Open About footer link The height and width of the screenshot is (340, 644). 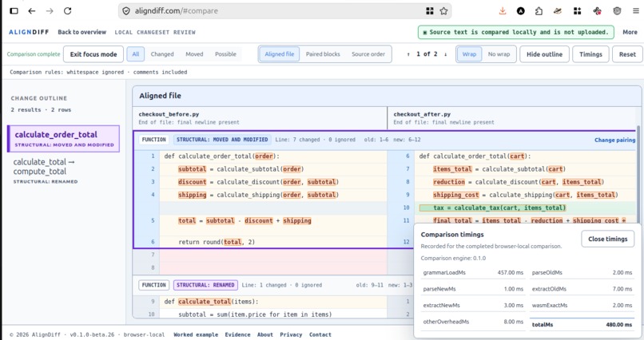[x=265, y=334]
